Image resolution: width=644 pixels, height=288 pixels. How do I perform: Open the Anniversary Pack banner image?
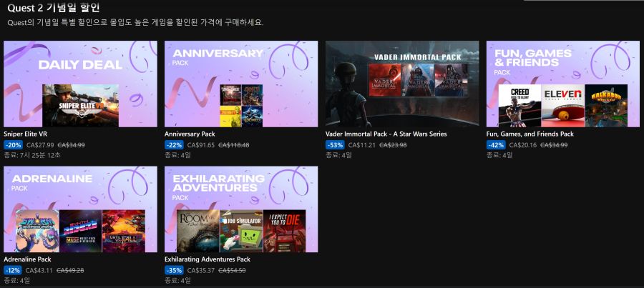241,84
